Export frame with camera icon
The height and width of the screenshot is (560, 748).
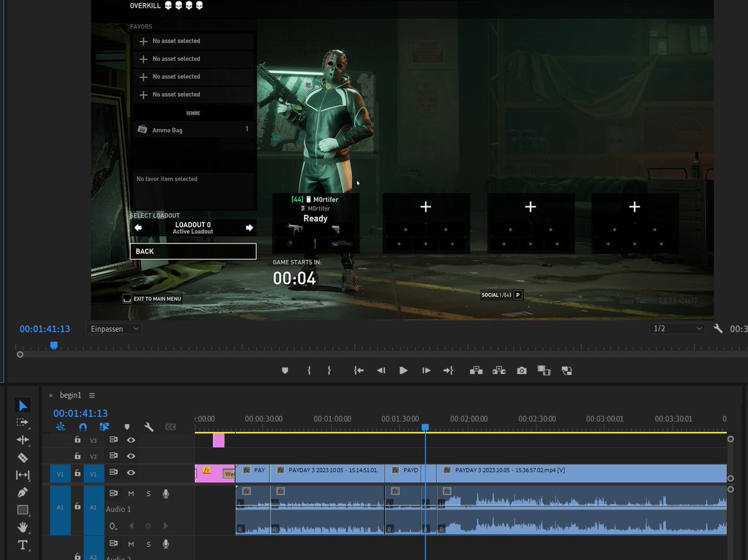click(x=522, y=371)
